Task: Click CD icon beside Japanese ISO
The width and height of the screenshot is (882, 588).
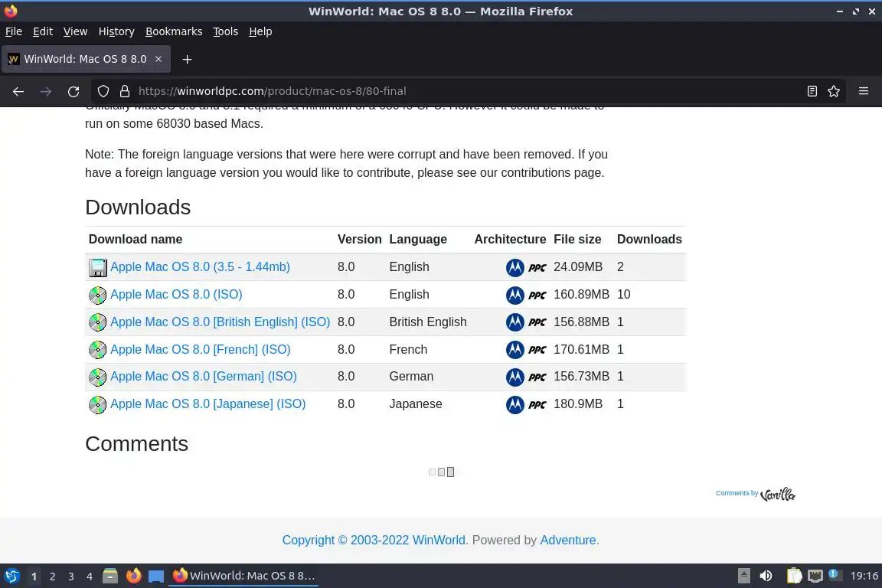Action: click(x=97, y=404)
